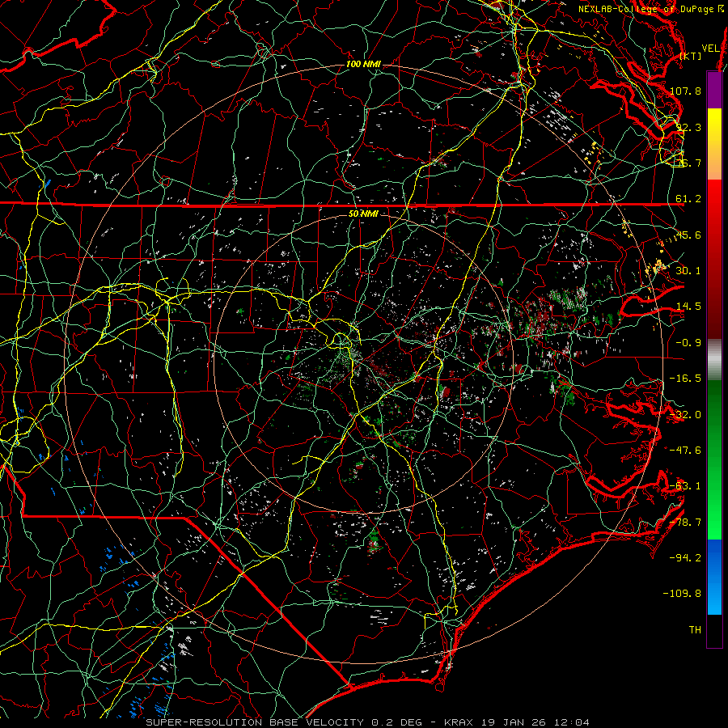Click the -47.6 scale value

pos(685,451)
